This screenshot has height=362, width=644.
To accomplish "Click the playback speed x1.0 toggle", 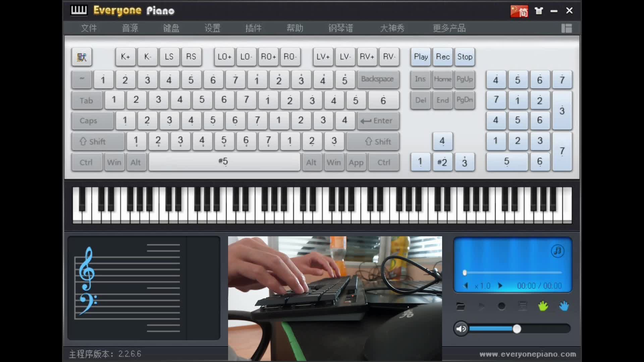I will 483,286.
